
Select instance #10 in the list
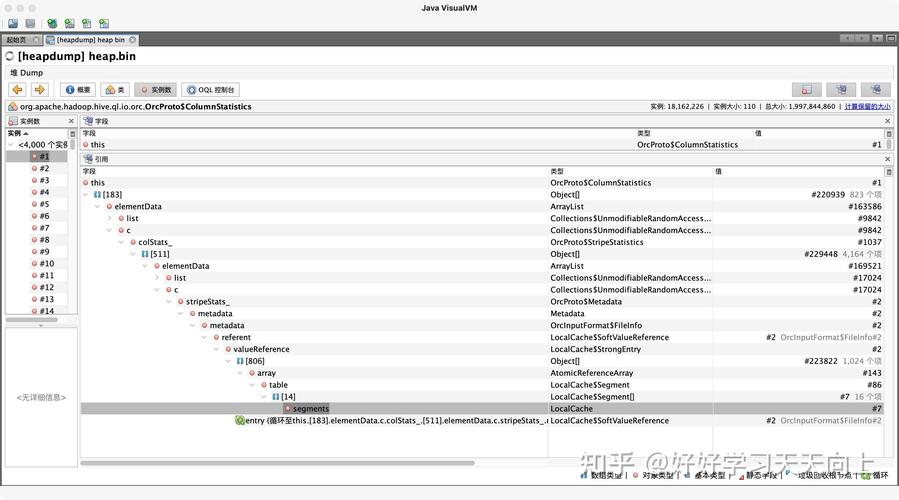click(46, 264)
